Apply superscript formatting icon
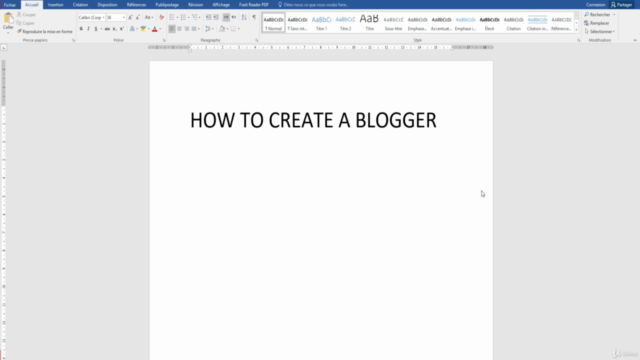Image resolution: width=640 pixels, height=360 pixels. pos(122,29)
